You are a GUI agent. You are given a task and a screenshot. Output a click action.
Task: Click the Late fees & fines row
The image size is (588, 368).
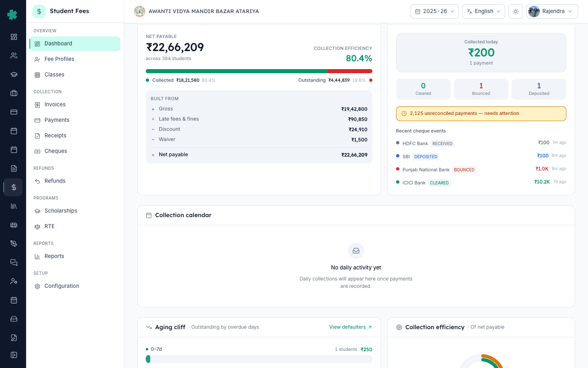pos(259,119)
